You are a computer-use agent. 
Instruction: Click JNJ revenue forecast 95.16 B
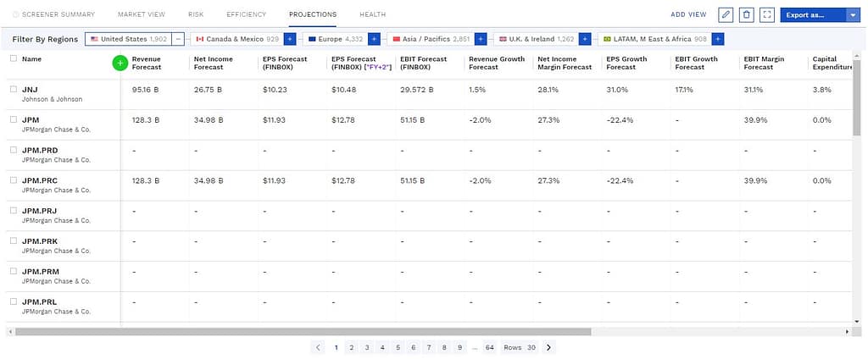(146, 90)
